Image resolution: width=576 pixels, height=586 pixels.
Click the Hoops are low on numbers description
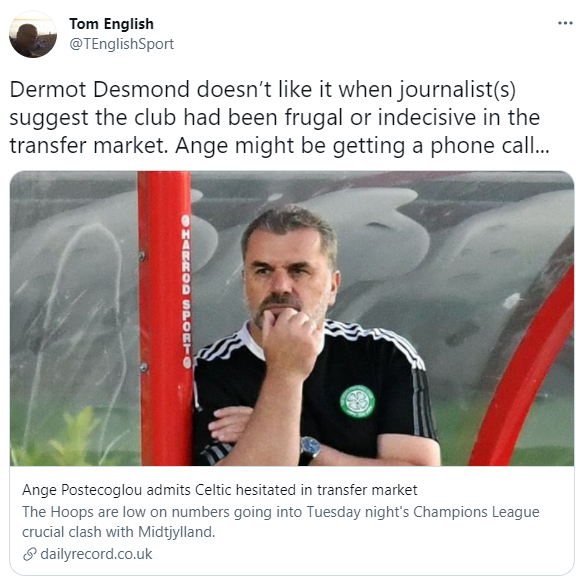tap(280, 522)
